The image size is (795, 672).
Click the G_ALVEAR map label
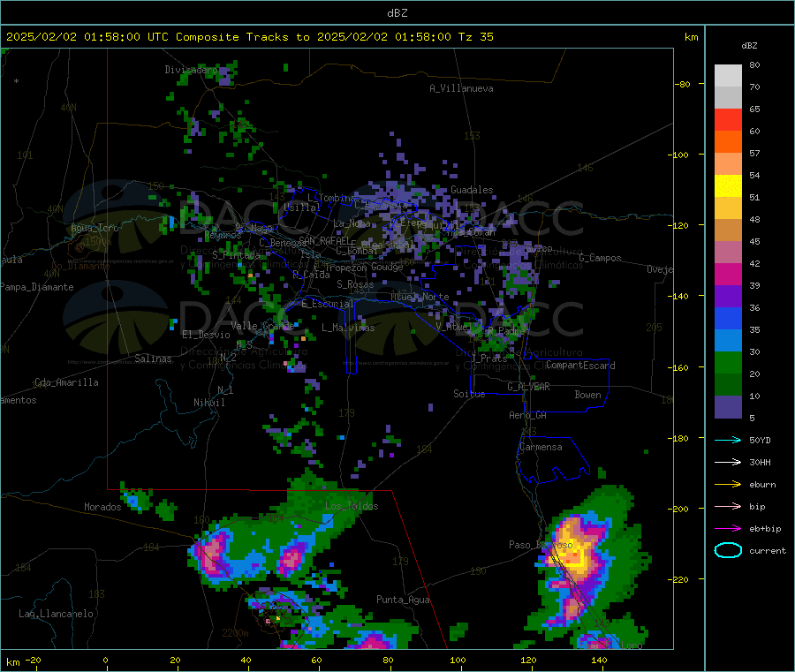[x=528, y=387]
